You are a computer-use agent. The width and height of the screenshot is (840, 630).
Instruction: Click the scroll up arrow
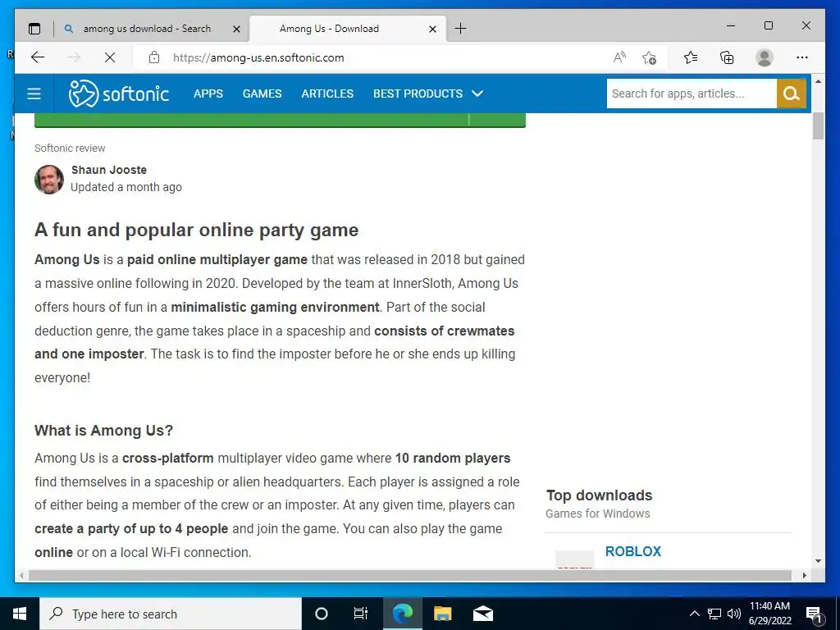(x=818, y=81)
